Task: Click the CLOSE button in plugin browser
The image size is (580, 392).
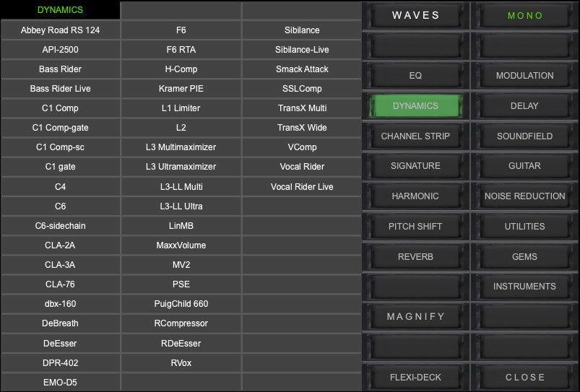Action: tap(525, 377)
